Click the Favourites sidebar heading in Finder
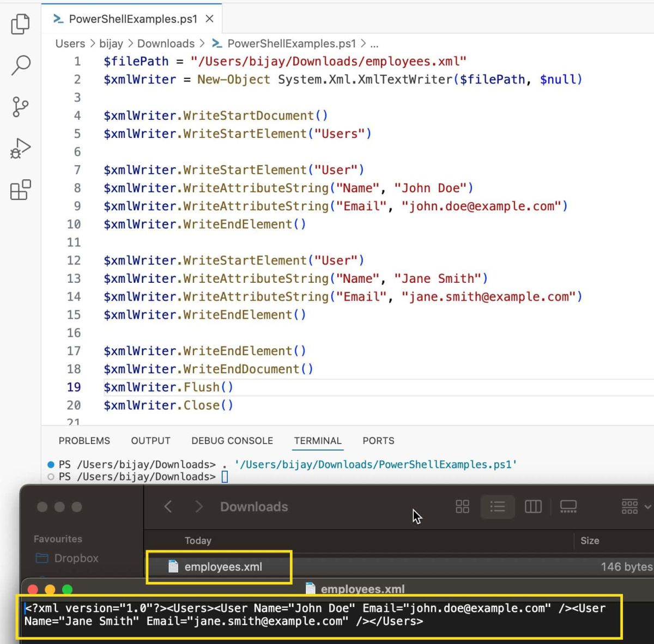 tap(58, 539)
